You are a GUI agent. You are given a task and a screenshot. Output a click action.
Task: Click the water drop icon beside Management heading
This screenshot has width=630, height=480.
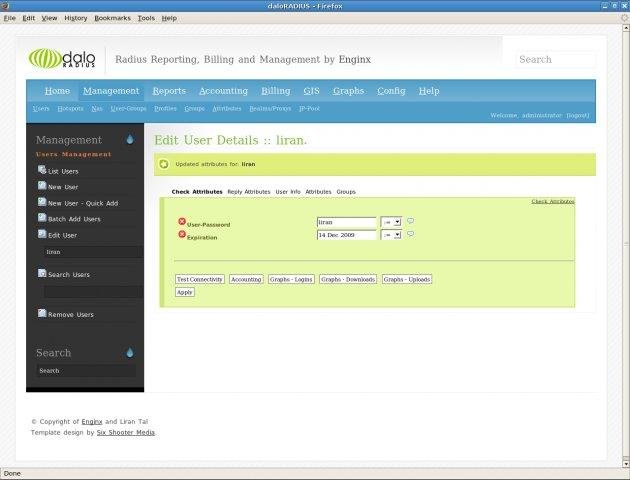pos(130,139)
